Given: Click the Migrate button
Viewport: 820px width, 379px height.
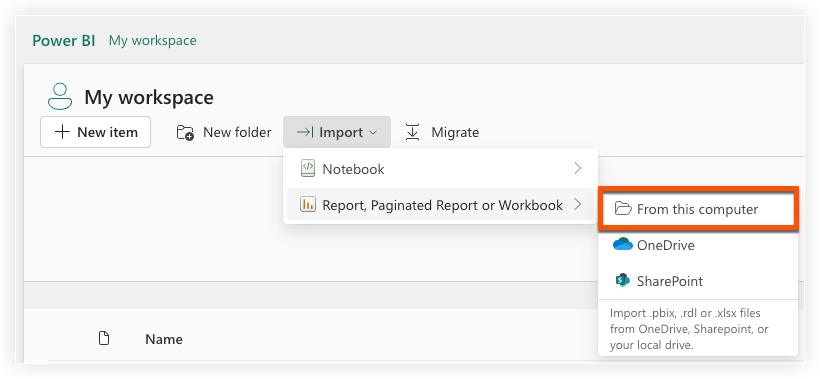Looking at the screenshot, I should click(442, 132).
